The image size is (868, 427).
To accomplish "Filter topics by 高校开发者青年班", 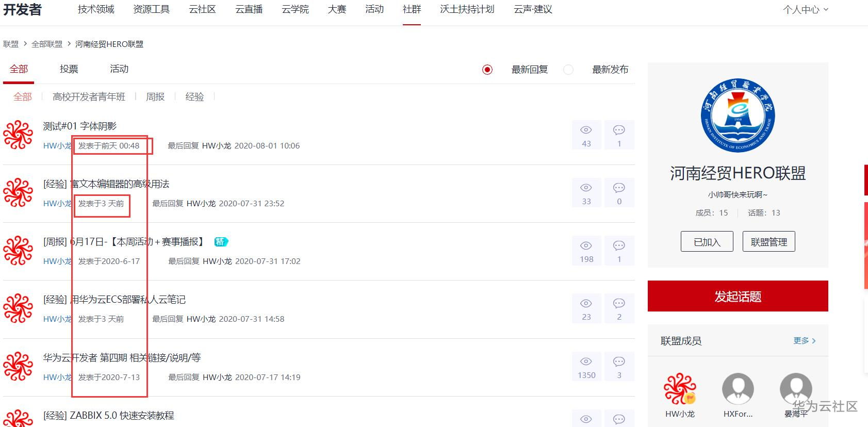I will 89,96.
